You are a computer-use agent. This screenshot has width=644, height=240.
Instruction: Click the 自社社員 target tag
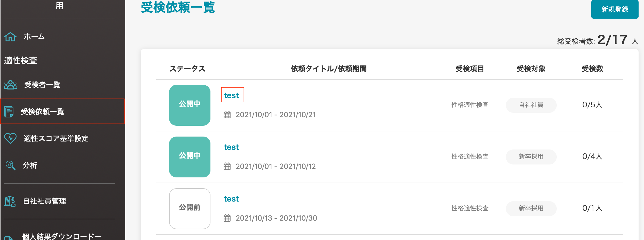coord(531,105)
